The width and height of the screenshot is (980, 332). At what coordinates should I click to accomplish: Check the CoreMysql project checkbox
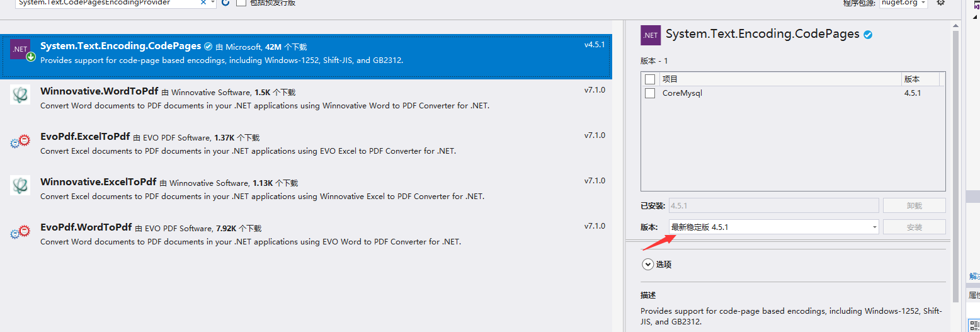click(x=650, y=93)
